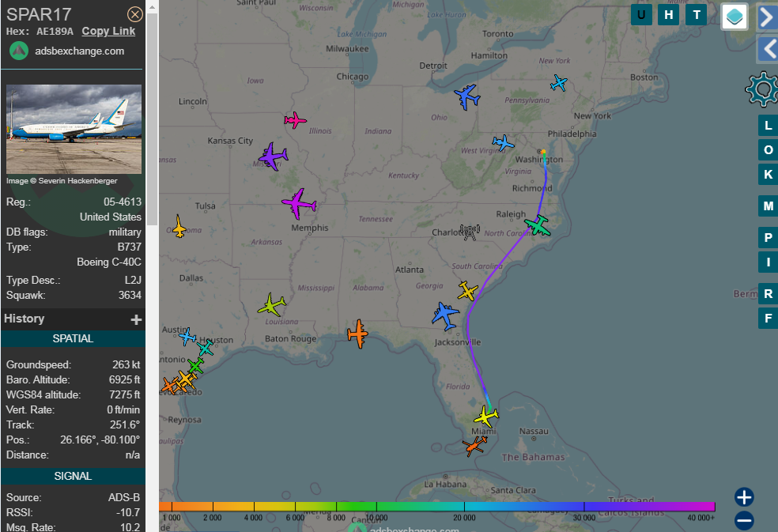
Task: Toggle the H map button
Action: pyautogui.click(x=669, y=15)
